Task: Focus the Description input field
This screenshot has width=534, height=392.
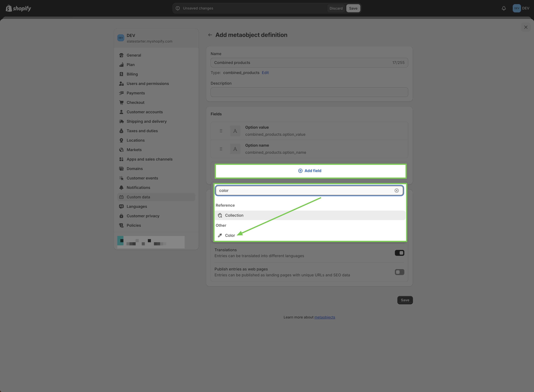Action: 309,92
